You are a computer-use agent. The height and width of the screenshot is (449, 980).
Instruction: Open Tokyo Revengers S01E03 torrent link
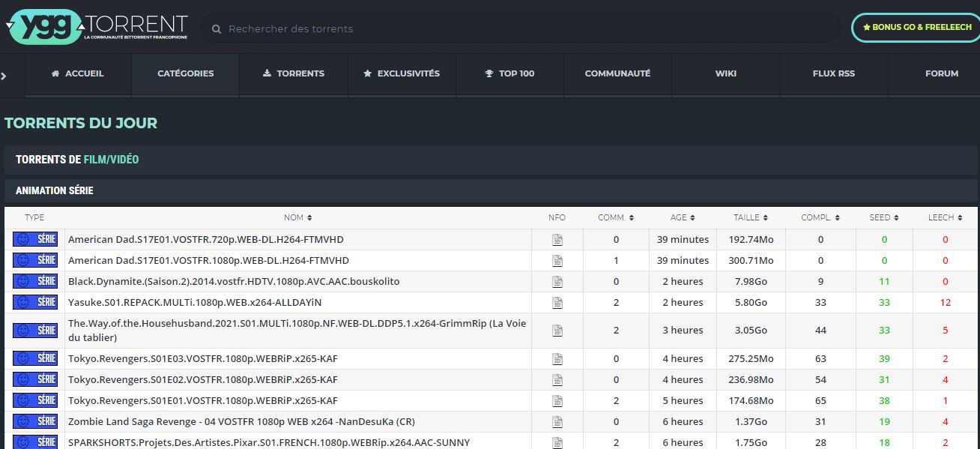click(203, 359)
